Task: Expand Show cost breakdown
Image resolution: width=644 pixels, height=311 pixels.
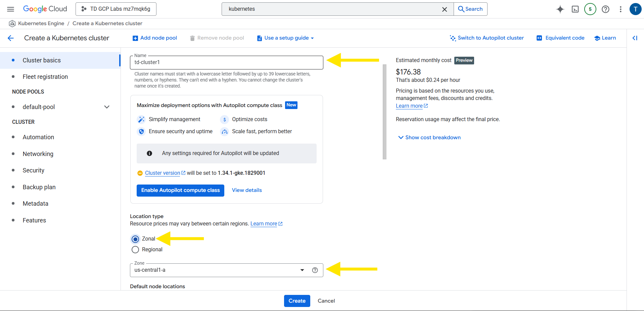Action: click(x=429, y=138)
